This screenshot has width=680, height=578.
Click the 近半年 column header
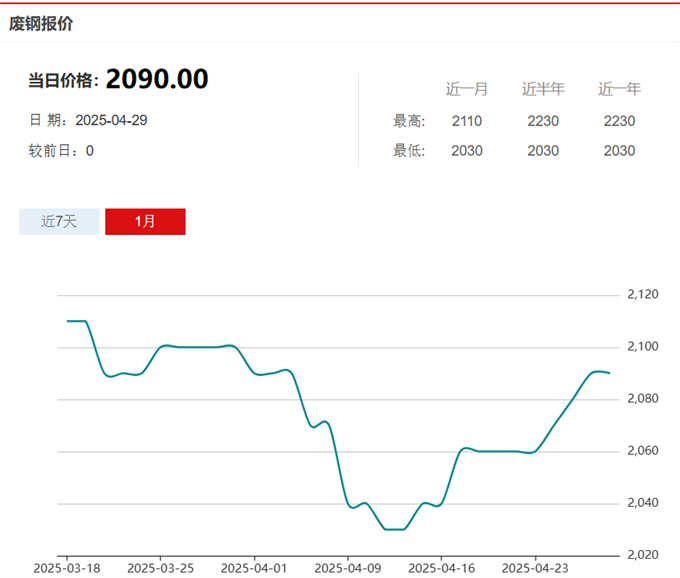point(543,89)
